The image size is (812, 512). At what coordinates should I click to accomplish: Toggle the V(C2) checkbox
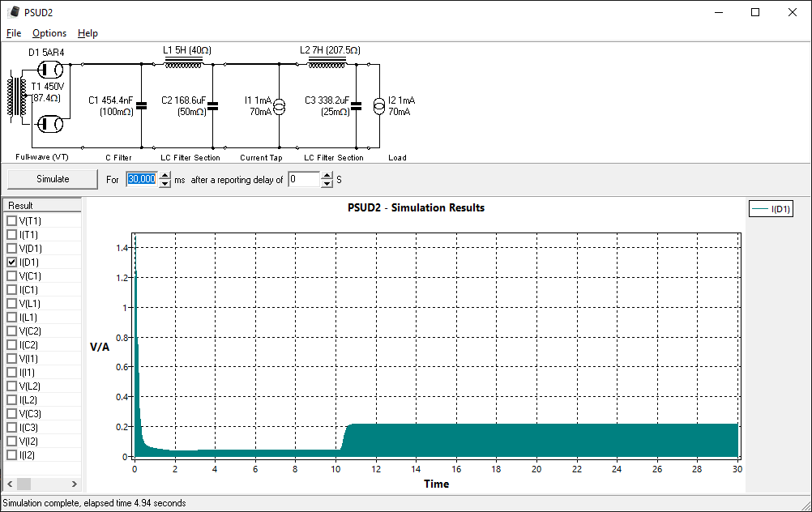point(11,331)
